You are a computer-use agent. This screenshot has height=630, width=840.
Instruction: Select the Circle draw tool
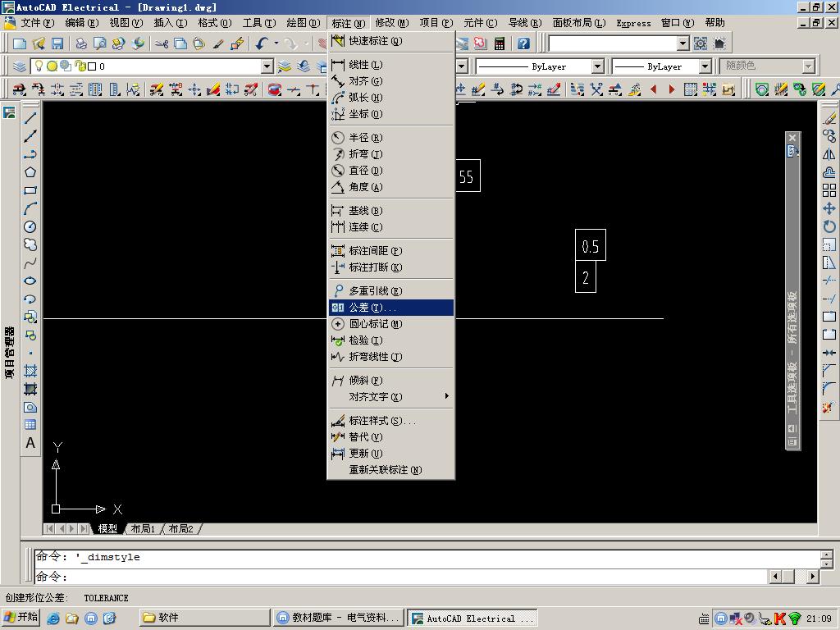(30, 226)
